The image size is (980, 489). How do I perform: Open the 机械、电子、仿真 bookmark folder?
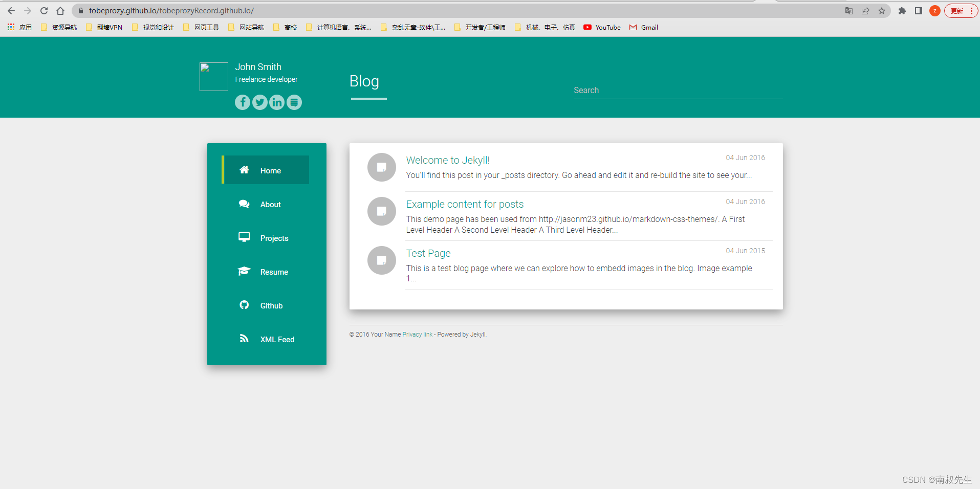(x=545, y=28)
